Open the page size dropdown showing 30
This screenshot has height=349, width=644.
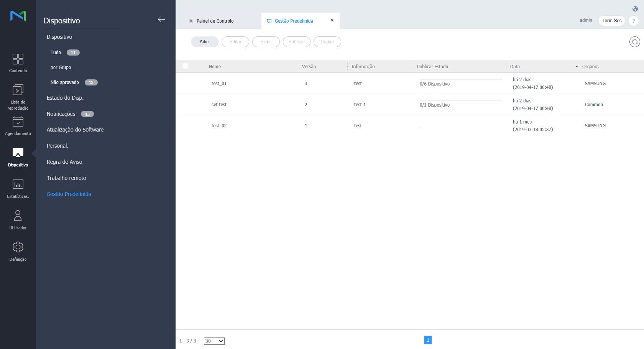point(214,341)
